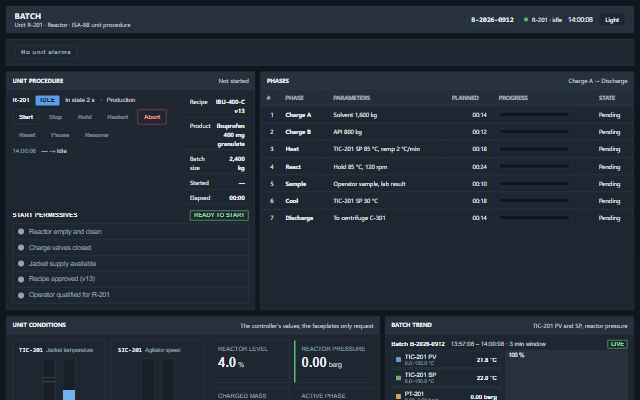This screenshot has width=640, height=400.
Task: Click the LIVE trend badge
Action: pos(617,344)
